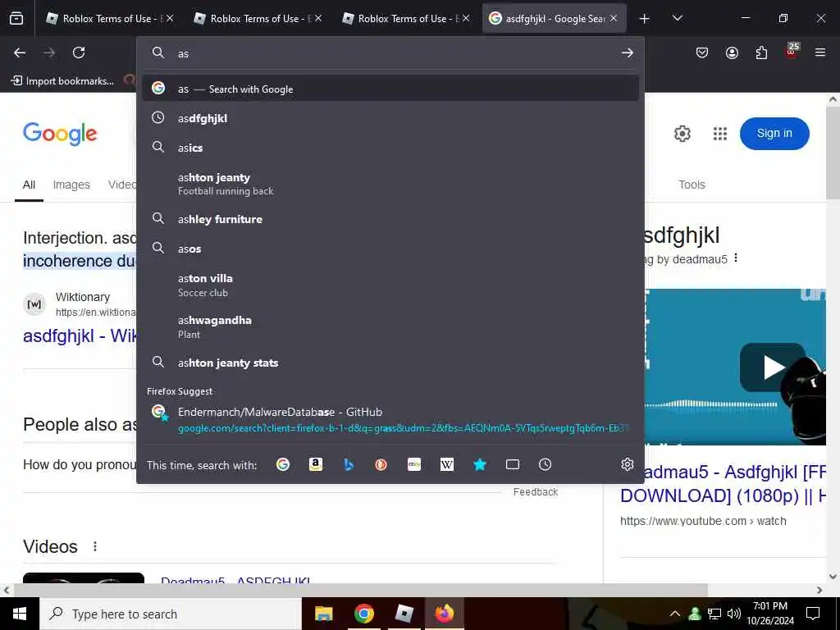
Task: Reload the current page
Action: tap(79, 52)
